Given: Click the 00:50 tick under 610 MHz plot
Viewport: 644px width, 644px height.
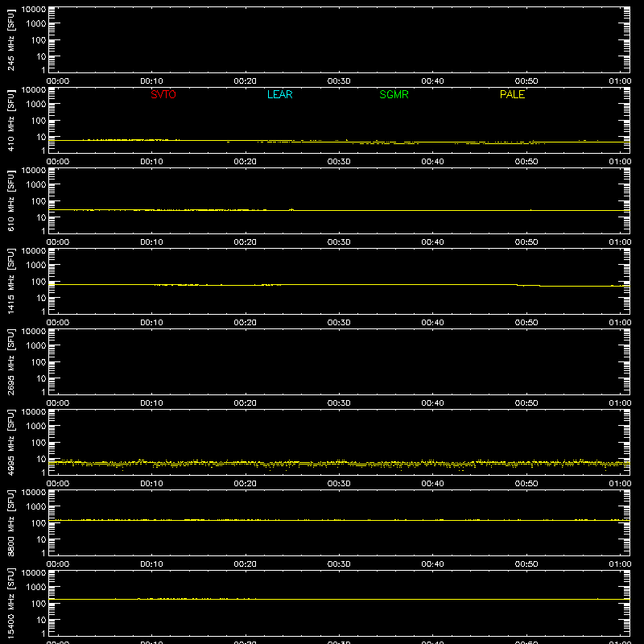Looking at the screenshot, I should coord(526,242).
